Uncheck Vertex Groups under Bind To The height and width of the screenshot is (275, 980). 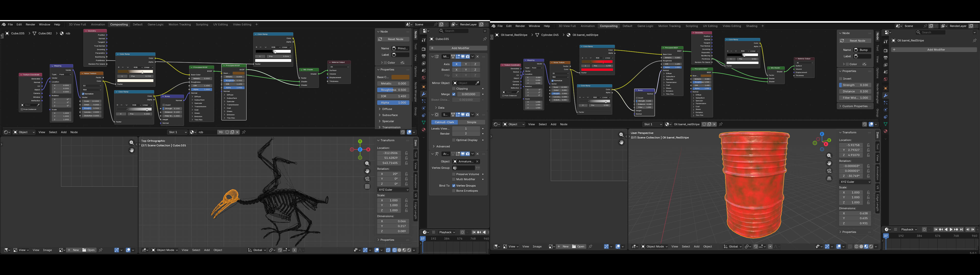click(454, 186)
